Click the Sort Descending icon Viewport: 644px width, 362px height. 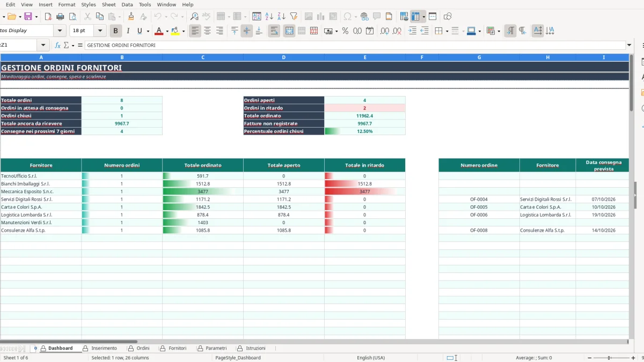pos(281,17)
